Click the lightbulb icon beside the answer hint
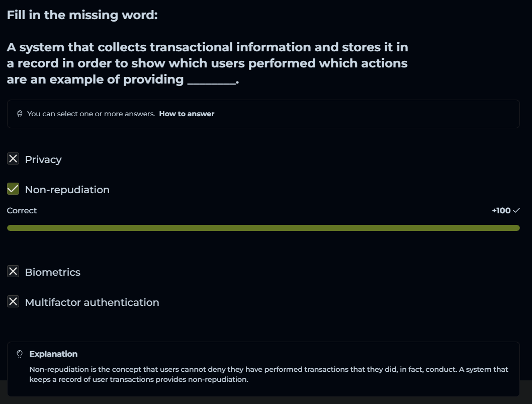532x404 pixels. (20, 114)
